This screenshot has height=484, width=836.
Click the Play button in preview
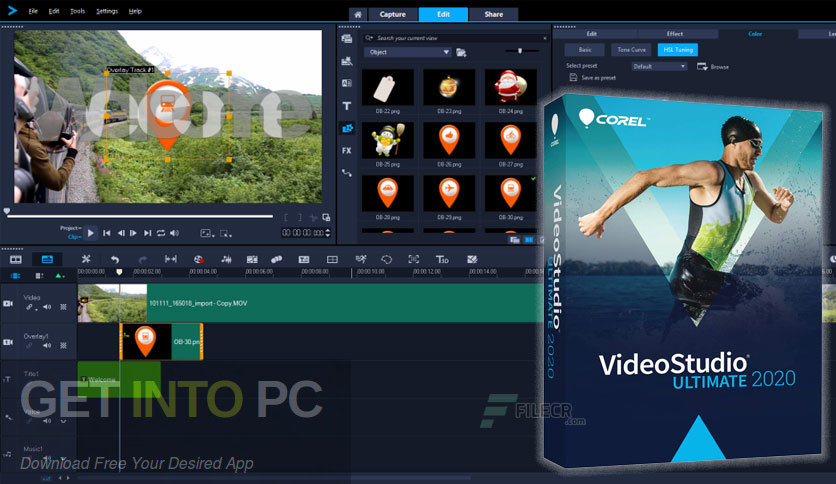91,233
